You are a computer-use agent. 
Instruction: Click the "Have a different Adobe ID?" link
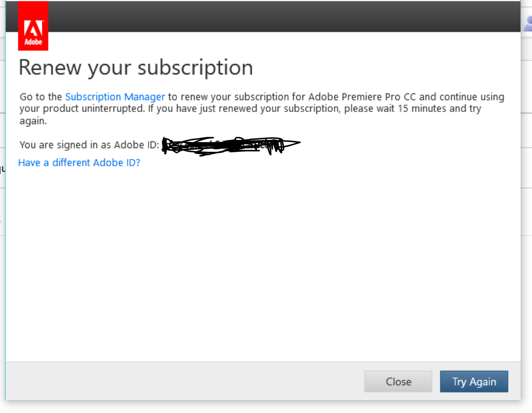pos(79,163)
